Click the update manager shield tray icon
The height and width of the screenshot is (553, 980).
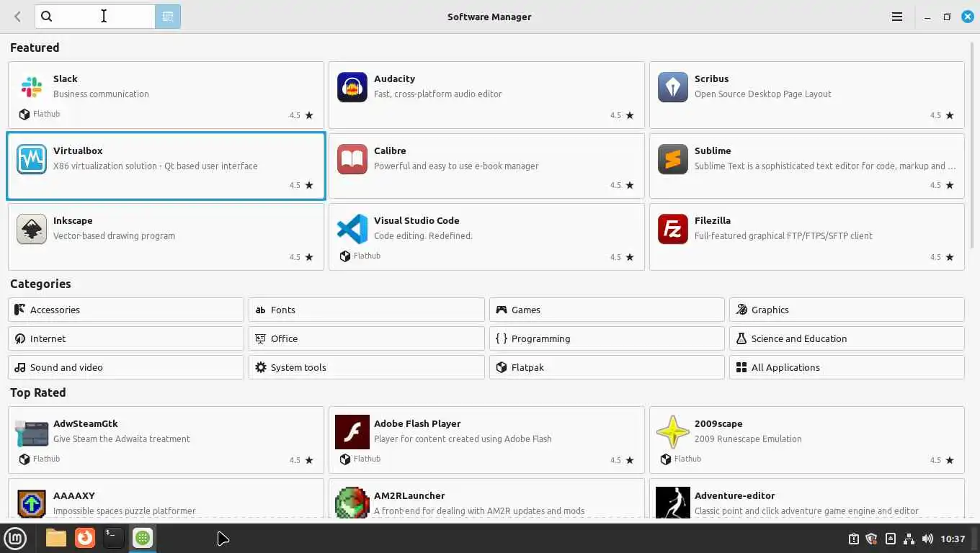pyautogui.click(x=871, y=539)
